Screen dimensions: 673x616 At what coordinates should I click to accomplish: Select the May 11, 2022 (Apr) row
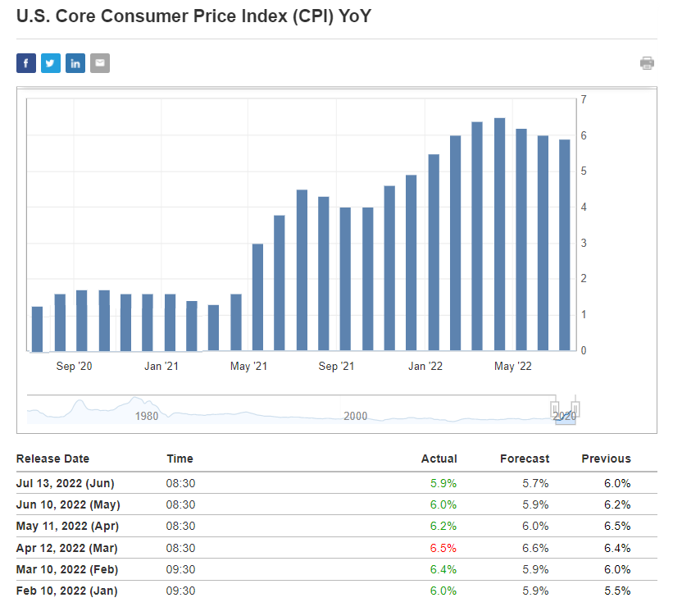(x=336, y=526)
